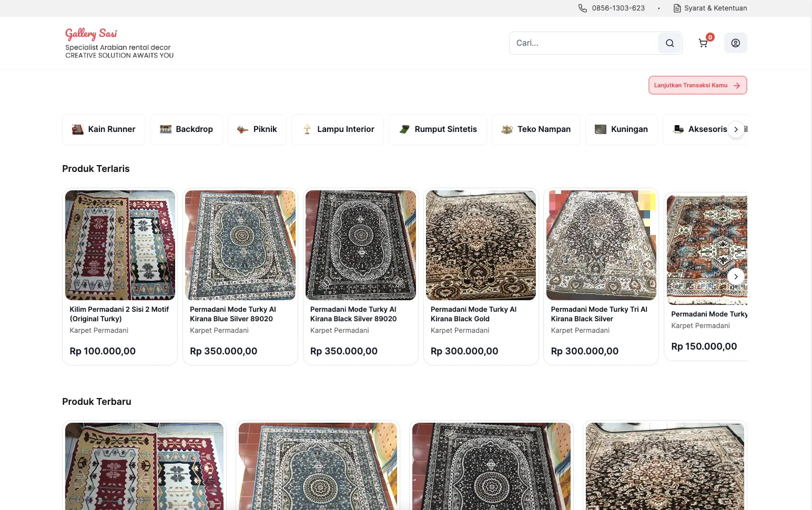Open Permadani Al Kirana Black Gold title
The width and height of the screenshot is (812, 510).
[x=473, y=314]
